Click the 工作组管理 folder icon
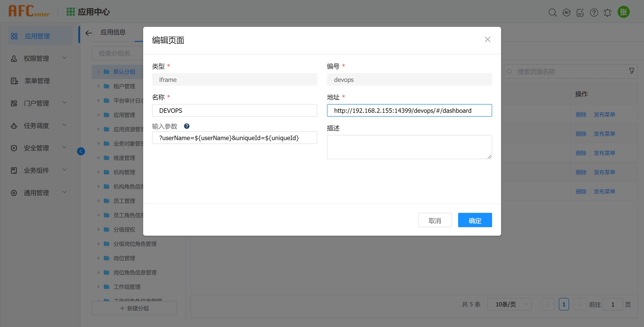This screenshot has height=327, width=644. coord(106,286)
